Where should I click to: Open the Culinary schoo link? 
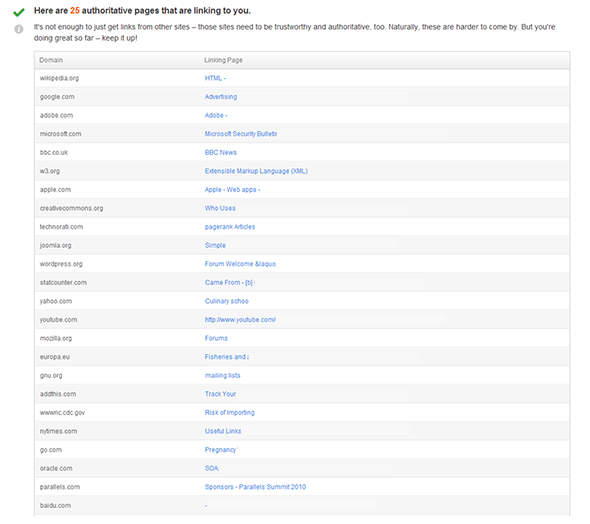click(227, 301)
